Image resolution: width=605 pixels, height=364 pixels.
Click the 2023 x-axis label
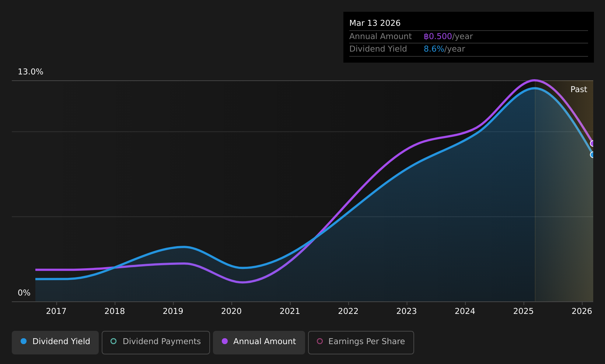[407, 311]
